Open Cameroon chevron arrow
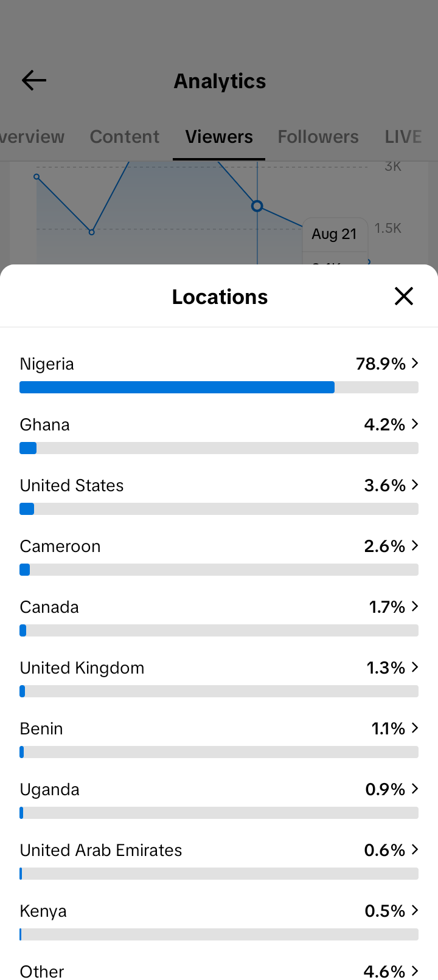Screen dimensions: 438x980 415,545
